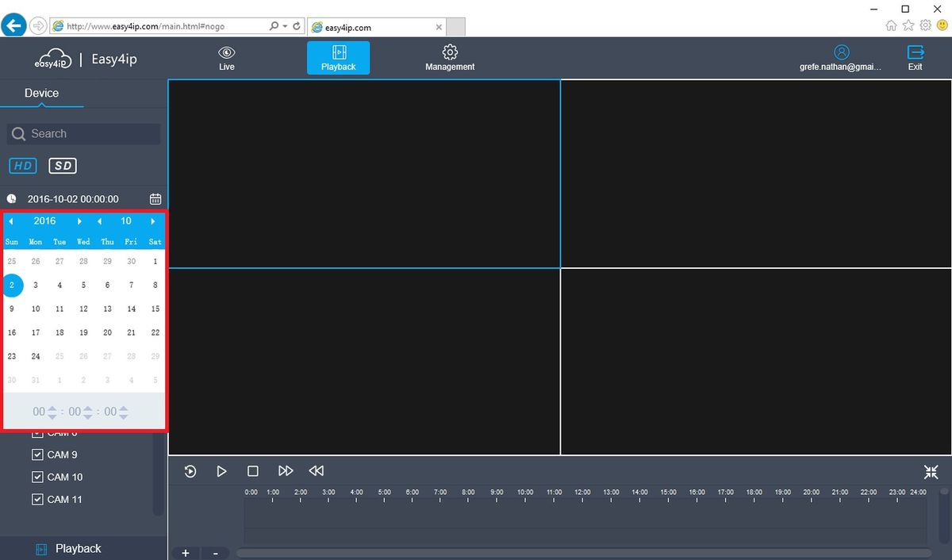The image size is (952, 560).
Task: Click the synchronized replay icon
Action: click(x=190, y=471)
